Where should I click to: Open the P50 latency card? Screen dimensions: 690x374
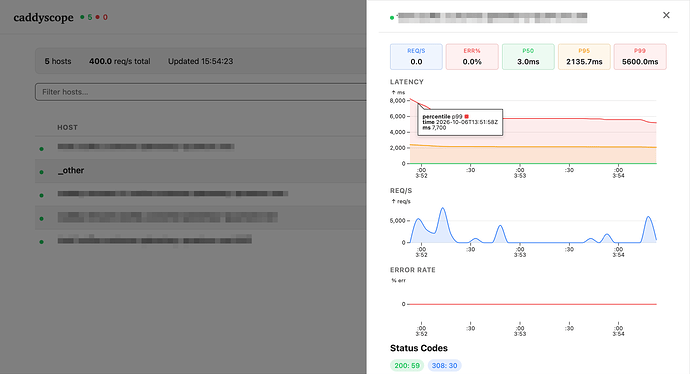point(528,56)
